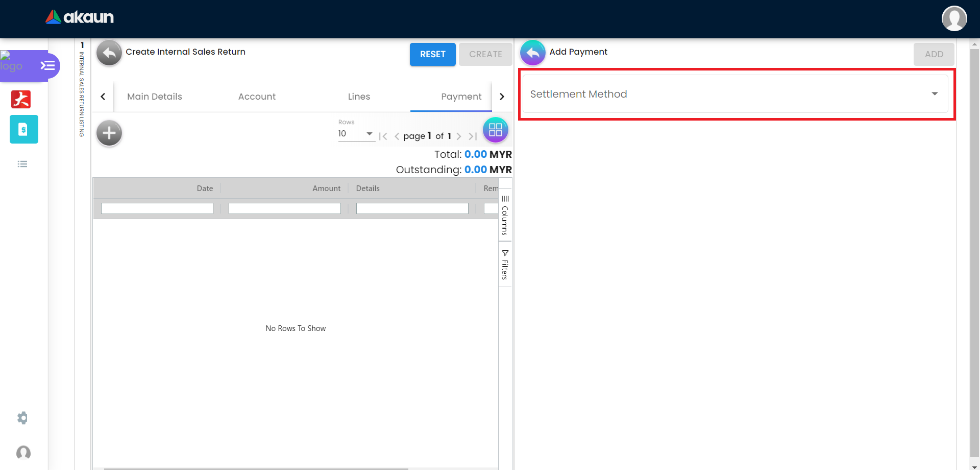Click the ADD button in Add Payment
Image resolution: width=980 pixels, height=470 pixels.
click(934, 54)
